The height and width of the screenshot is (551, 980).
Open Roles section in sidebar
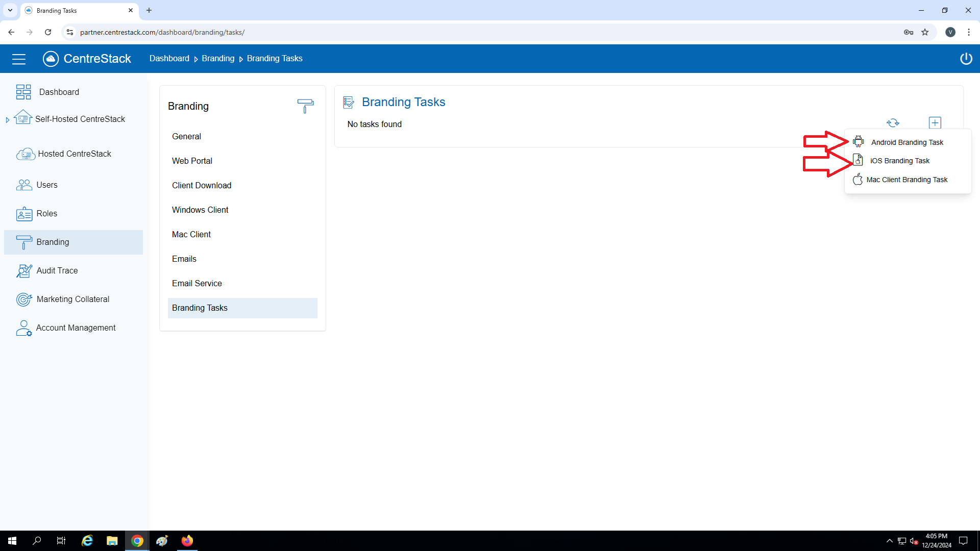click(x=46, y=213)
